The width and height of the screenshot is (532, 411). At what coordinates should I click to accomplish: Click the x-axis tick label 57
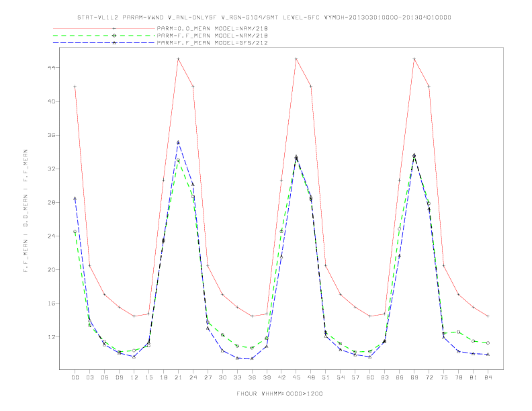[355, 377]
